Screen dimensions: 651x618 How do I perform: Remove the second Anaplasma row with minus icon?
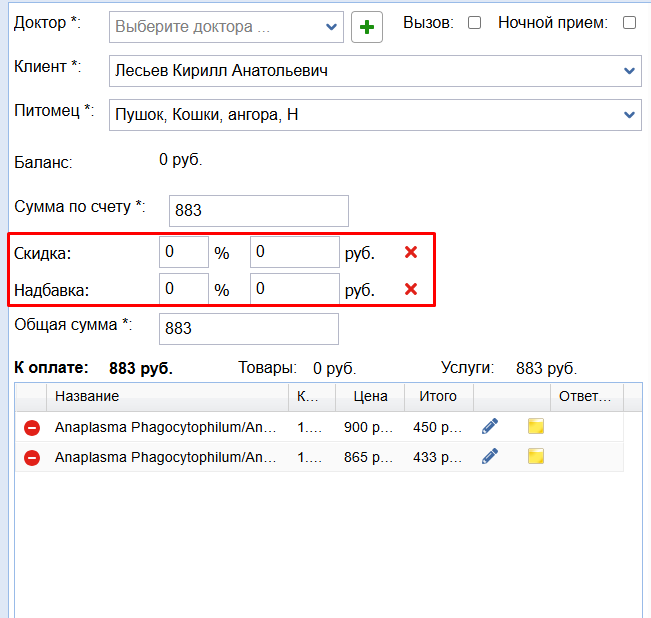click(x=32, y=458)
